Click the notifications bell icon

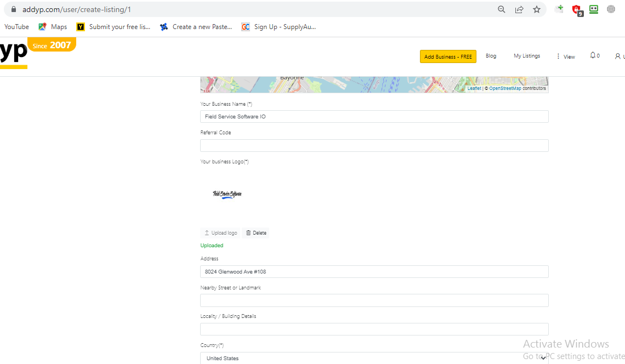coord(593,55)
